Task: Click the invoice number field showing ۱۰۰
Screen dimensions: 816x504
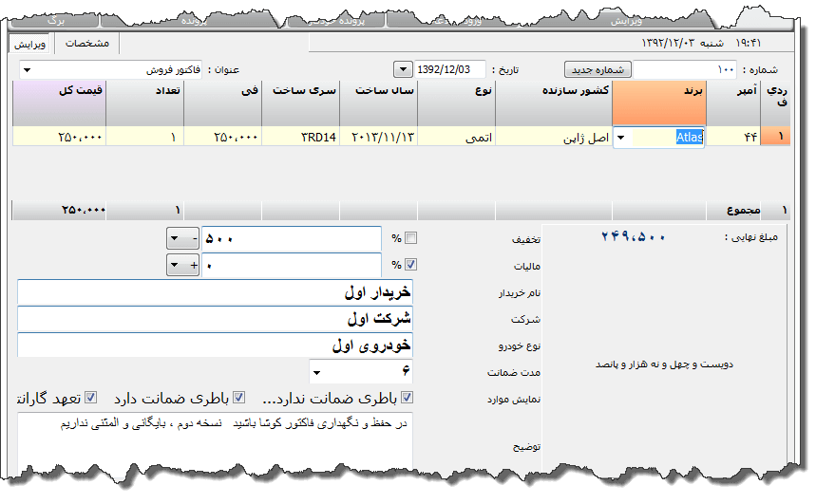Action: point(684,70)
